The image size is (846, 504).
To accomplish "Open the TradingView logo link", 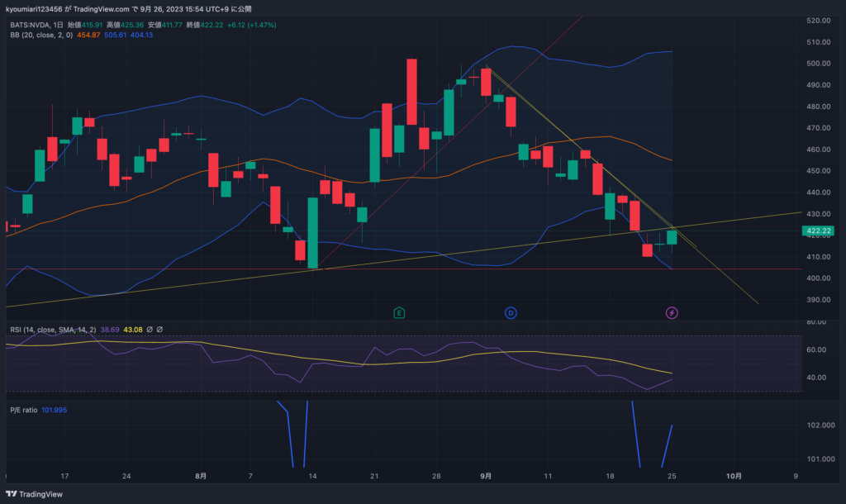I will pos(34,494).
